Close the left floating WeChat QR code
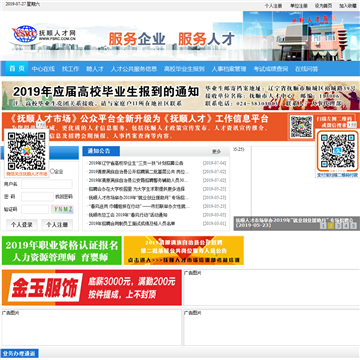 tap(41, 124)
